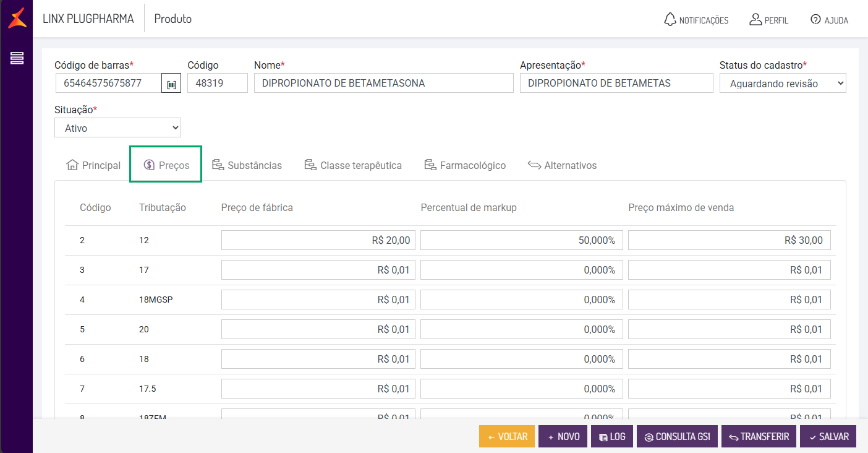Open the Substâncias tab
Viewport: 868px width, 453px height.
pyautogui.click(x=247, y=165)
